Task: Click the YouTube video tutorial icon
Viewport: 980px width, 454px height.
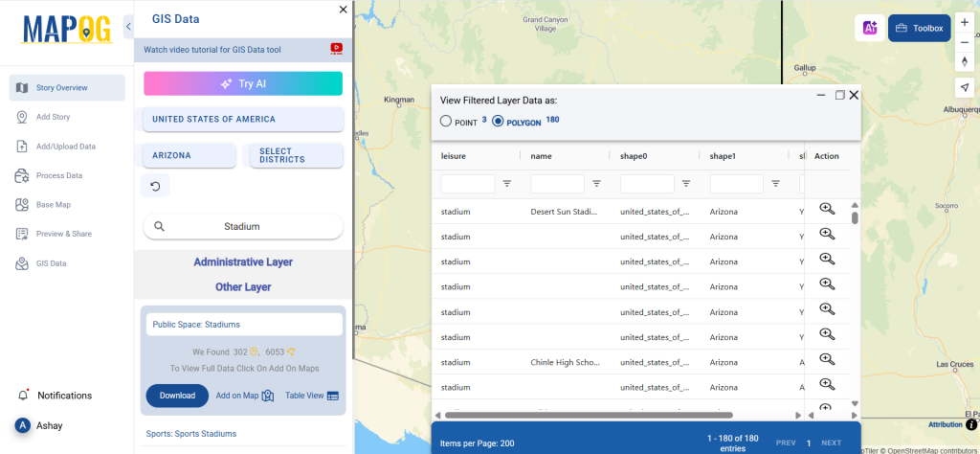Action: pyautogui.click(x=336, y=49)
